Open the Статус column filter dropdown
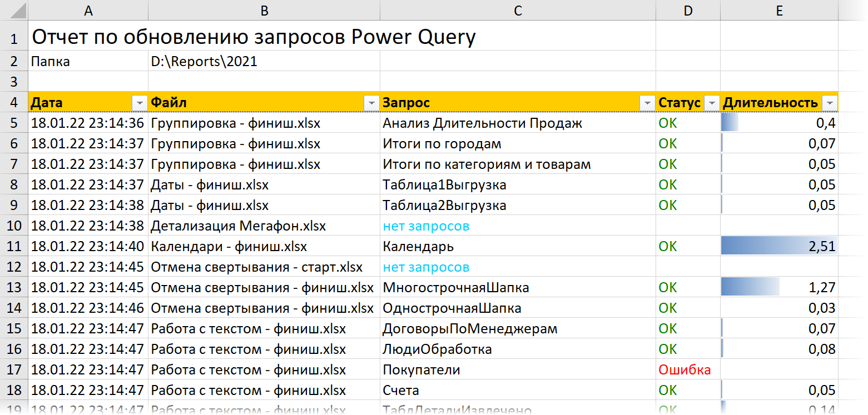This screenshot has height=415, width=868. pyautogui.click(x=711, y=103)
